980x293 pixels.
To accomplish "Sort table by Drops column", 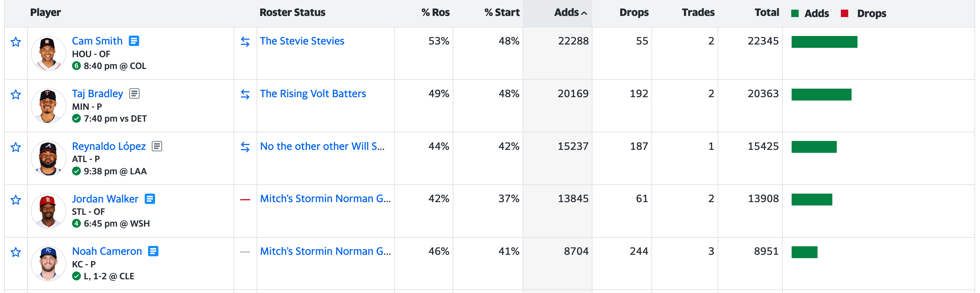I will click(x=634, y=13).
